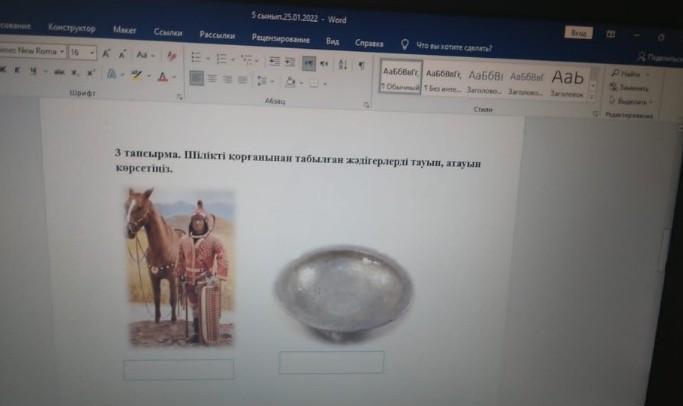This screenshot has height=406, width=683.
Task: Set left-to-right text direction
Action: coord(308,64)
